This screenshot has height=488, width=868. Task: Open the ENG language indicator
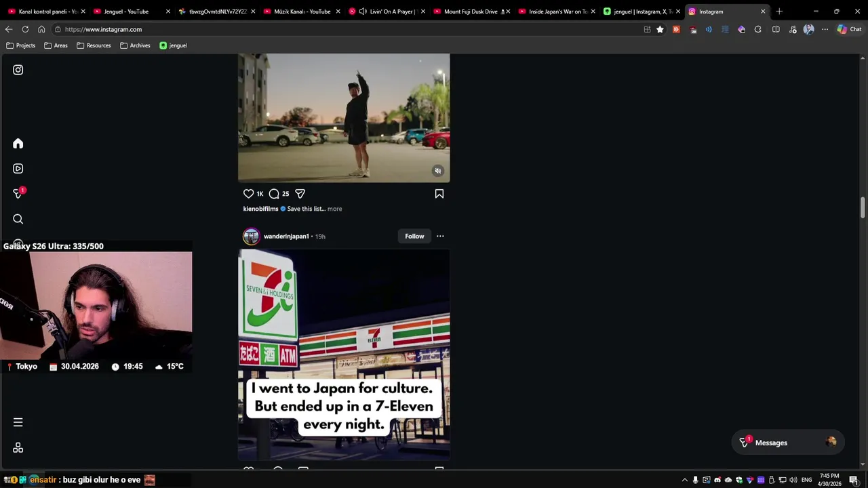click(806, 480)
